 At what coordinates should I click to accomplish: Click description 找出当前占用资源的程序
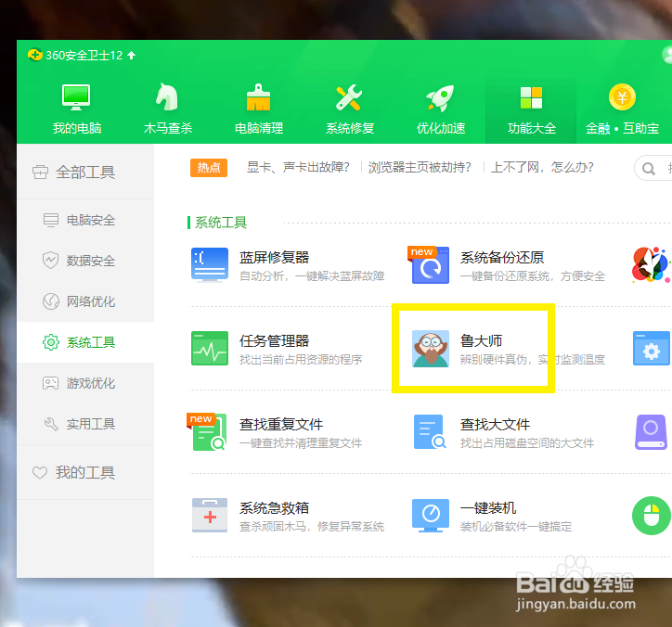(x=301, y=360)
